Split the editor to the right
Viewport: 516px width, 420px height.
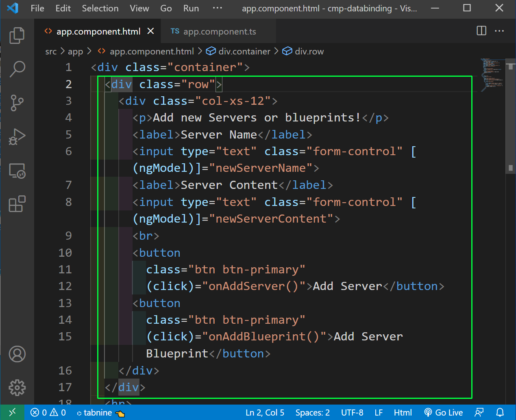point(481,31)
